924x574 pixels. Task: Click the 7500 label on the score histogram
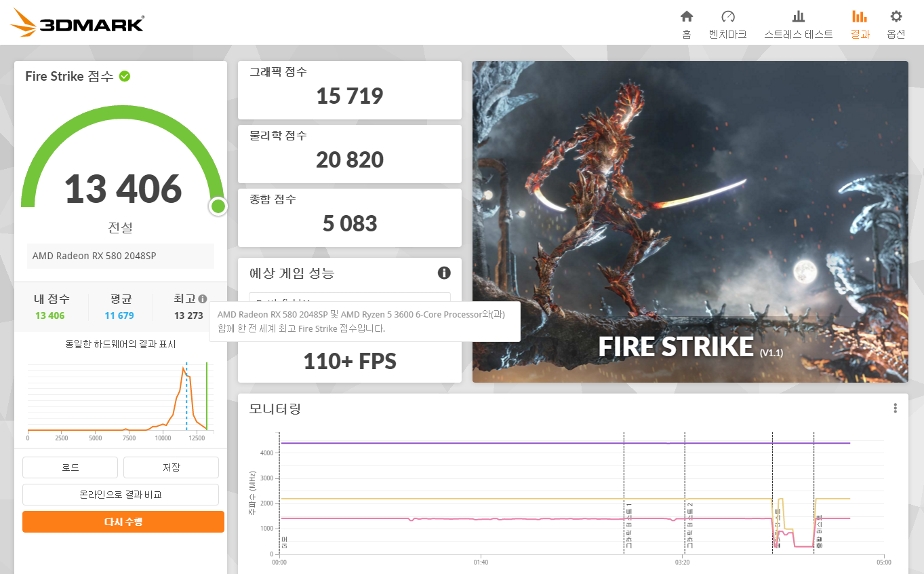click(x=129, y=438)
